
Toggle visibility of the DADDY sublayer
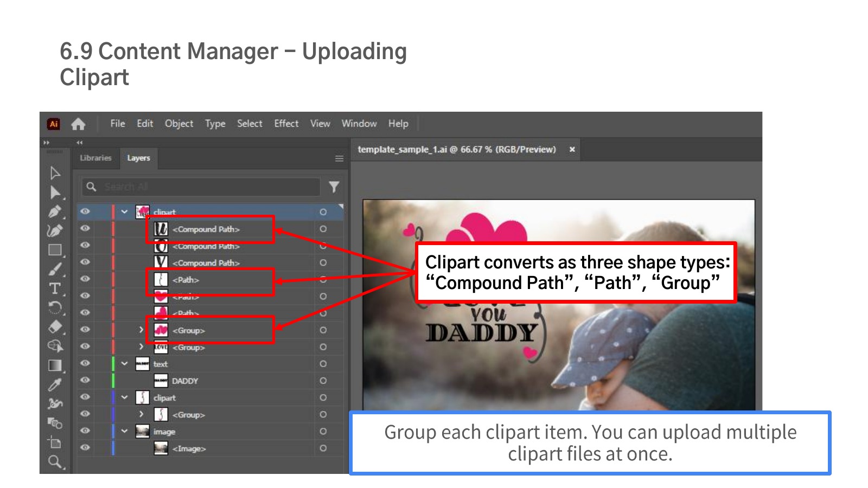point(85,380)
